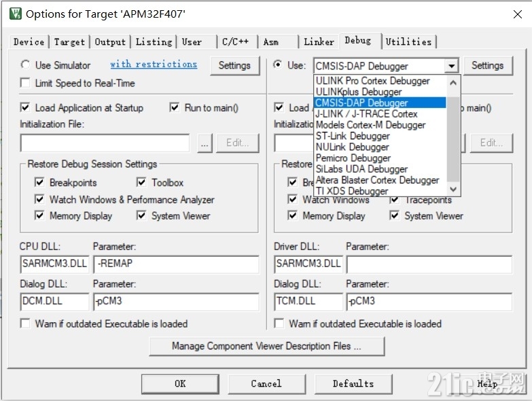Toggle simulator System Viewer checkbox
This screenshot has height=401, width=532.
click(x=141, y=215)
